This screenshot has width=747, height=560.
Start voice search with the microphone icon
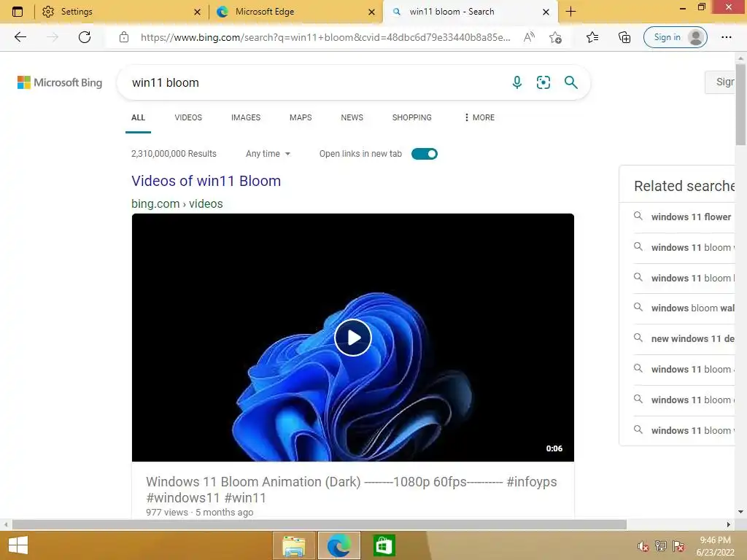coord(517,82)
